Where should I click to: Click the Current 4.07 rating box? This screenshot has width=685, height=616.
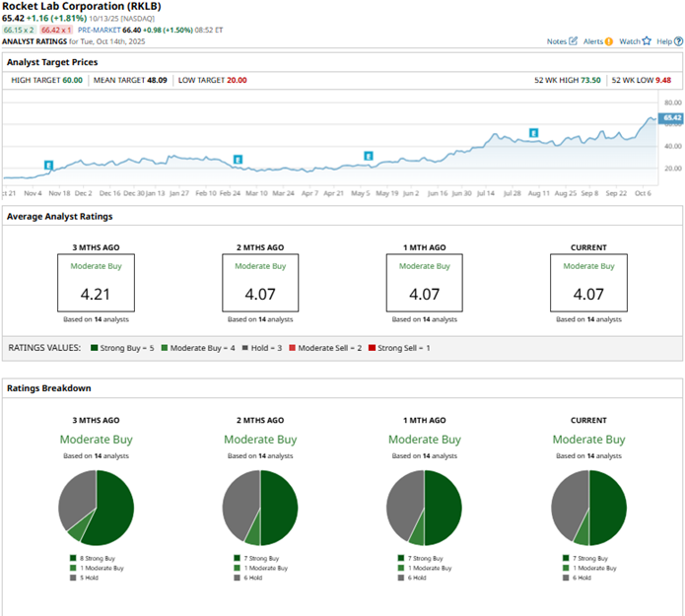click(x=588, y=283)
